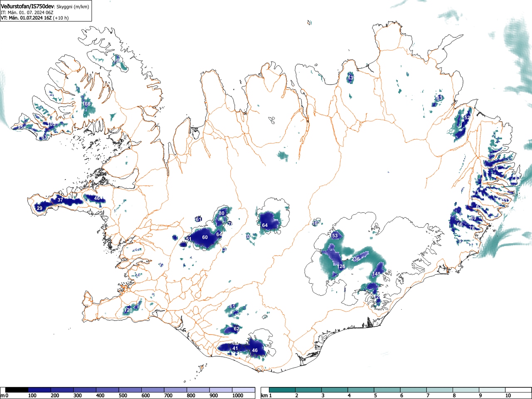Click the '145' value on Vatnajökull
The image size is (532, 399).
click(x=376, y=274)
